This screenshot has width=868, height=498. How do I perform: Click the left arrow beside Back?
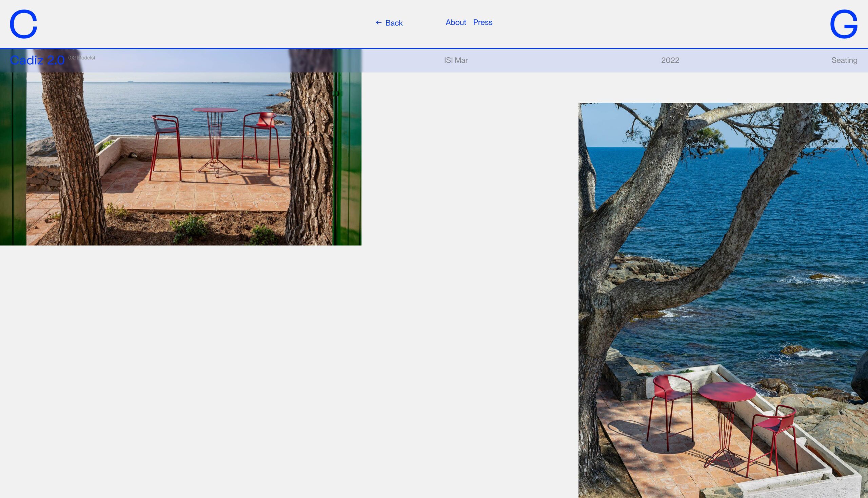pos(379,23)
